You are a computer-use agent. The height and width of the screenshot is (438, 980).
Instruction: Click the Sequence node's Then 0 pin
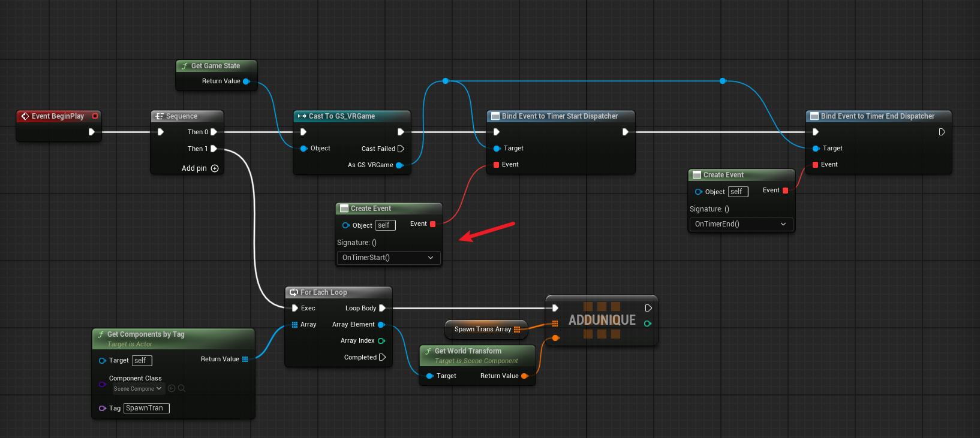click(x=214, y=132)
